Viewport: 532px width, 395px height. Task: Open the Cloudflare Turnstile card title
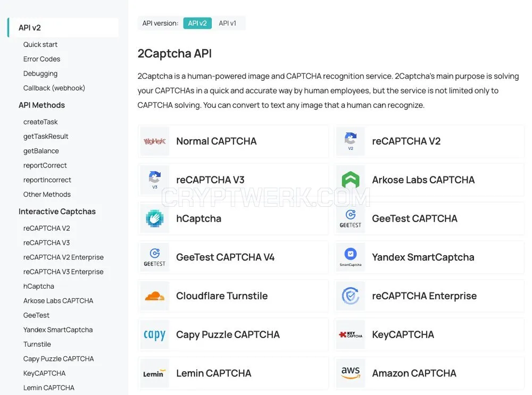222,296
